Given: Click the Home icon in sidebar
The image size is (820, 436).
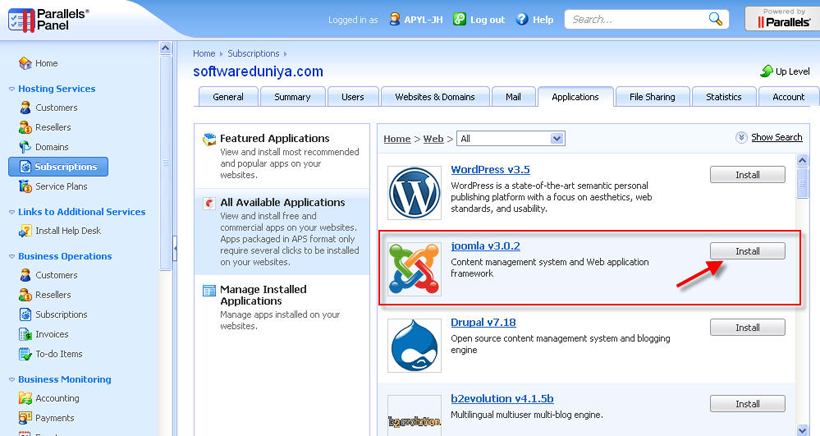Looking at the screenshot, I should [x=25, y=63].
